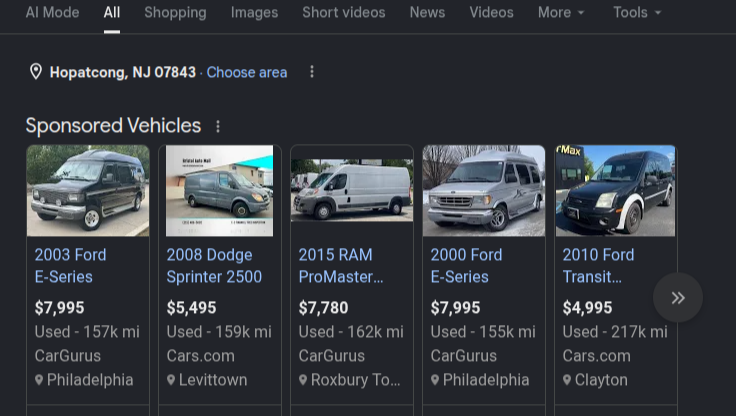The height and width of the screenshot is (416, 736).
Task: Click the $4,995 price
Action: pyautogui.click(x=587, y=308)
